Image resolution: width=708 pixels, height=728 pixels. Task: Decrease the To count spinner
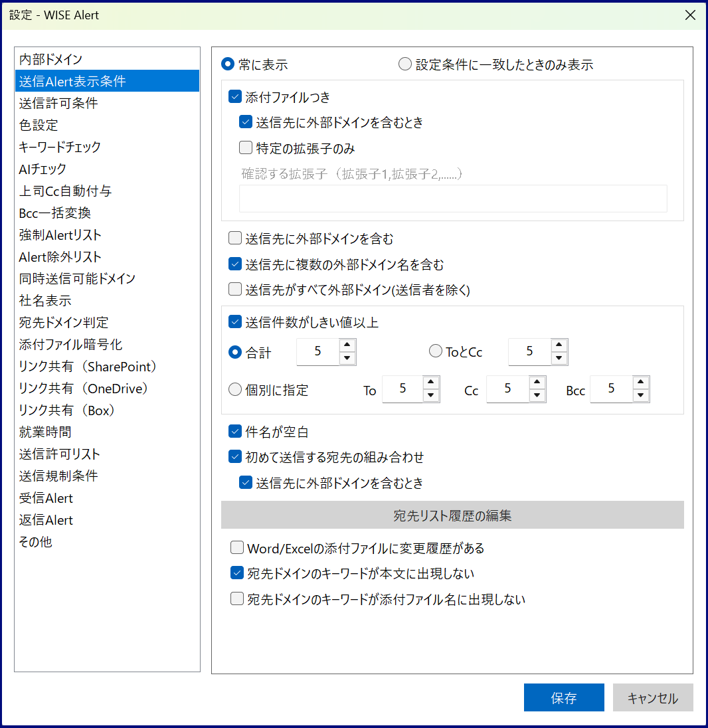pyautogui.click(x=431, y=395)
